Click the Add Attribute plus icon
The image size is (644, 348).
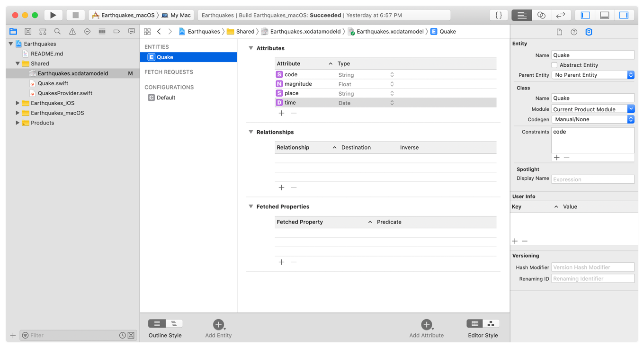[x=426, y=324]
